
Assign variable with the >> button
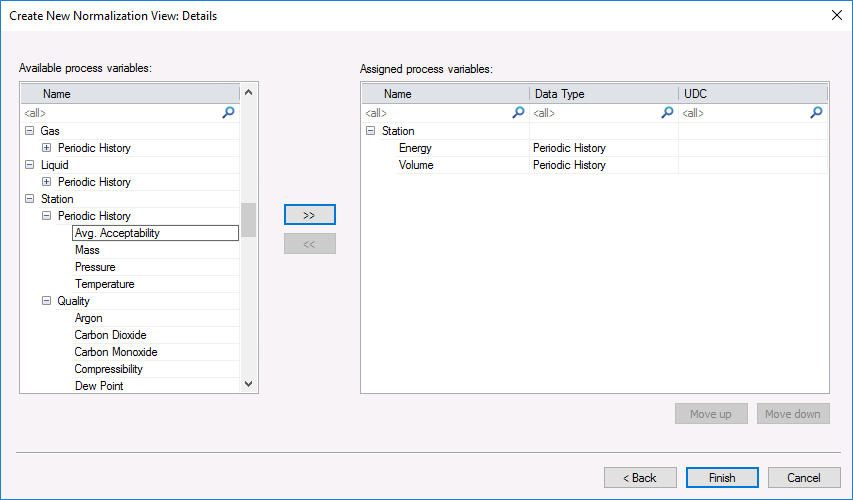tap(310, 215)
